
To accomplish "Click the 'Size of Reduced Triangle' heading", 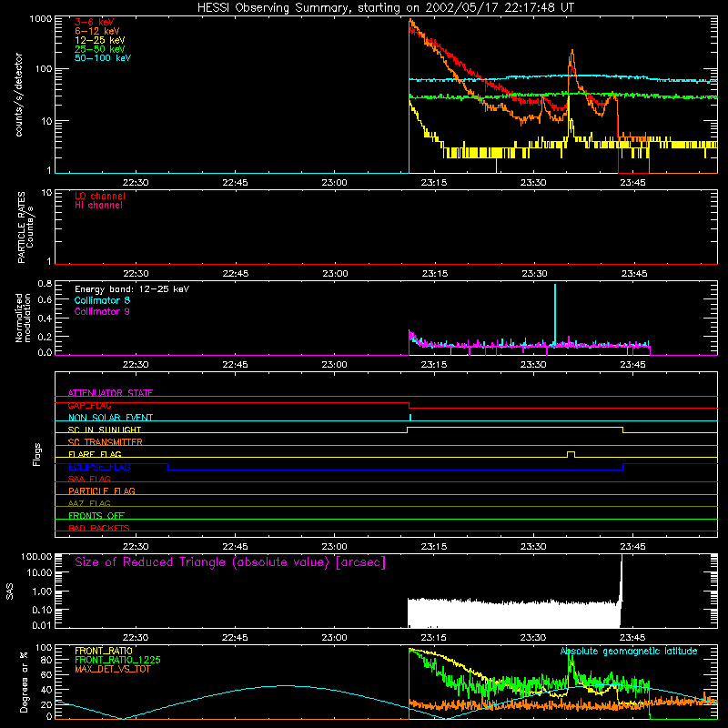I will [x=230, y=562].
